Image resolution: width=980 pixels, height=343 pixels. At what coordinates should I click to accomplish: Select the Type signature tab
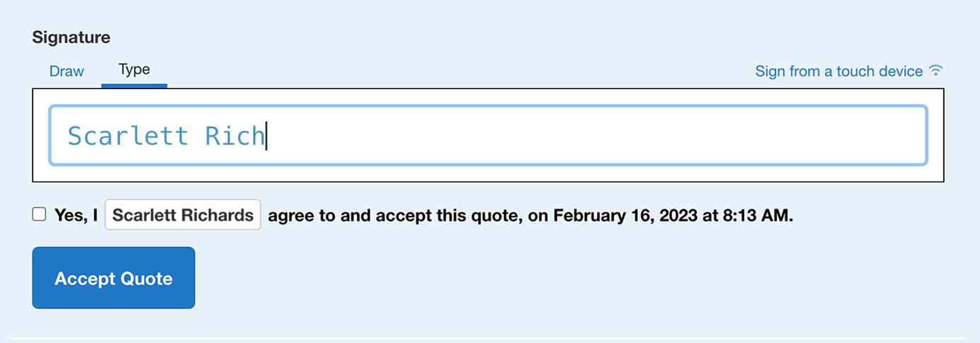pyautogui.click(x=135, y=69)
